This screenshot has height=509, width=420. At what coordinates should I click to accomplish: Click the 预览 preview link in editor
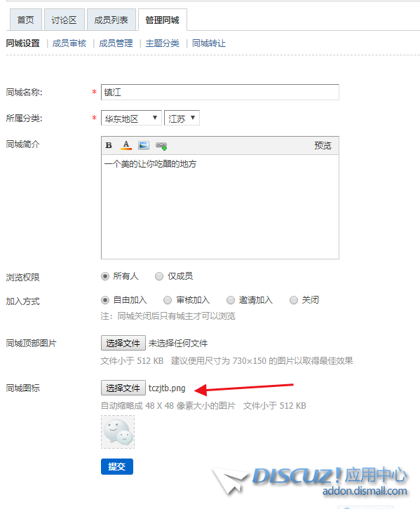(323, 145)
